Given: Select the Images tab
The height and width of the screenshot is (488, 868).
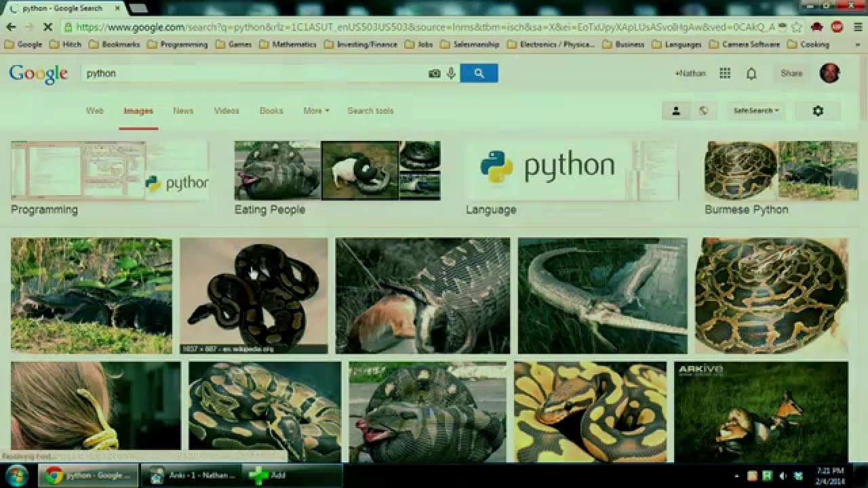Looking at the screenshot, I should point(138,110).
